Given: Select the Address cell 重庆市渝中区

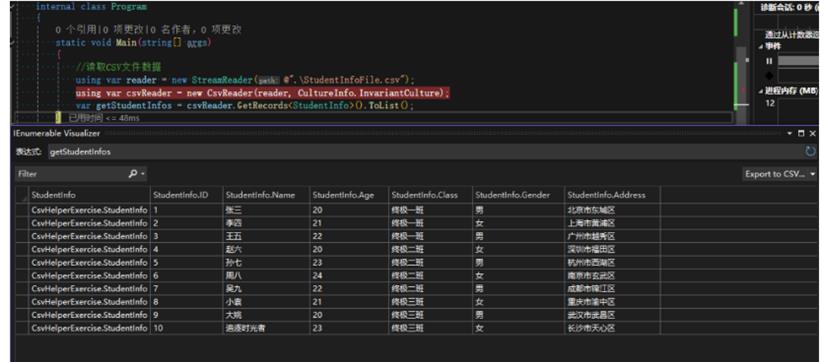Looking at the screenshot, I should tap(613, 302).
